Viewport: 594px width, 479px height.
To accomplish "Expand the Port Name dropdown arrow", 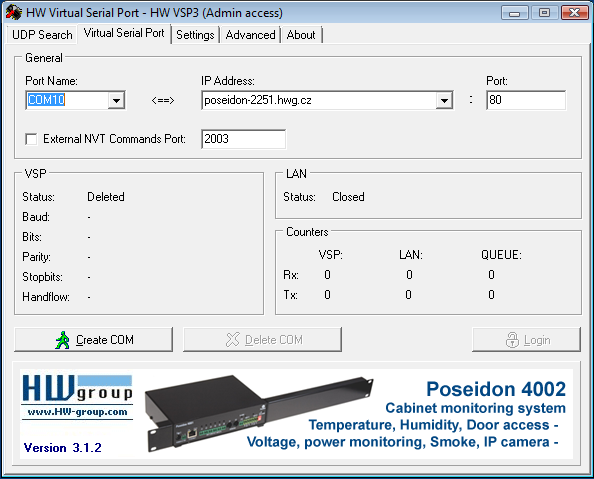I will (x=116, y=100).
